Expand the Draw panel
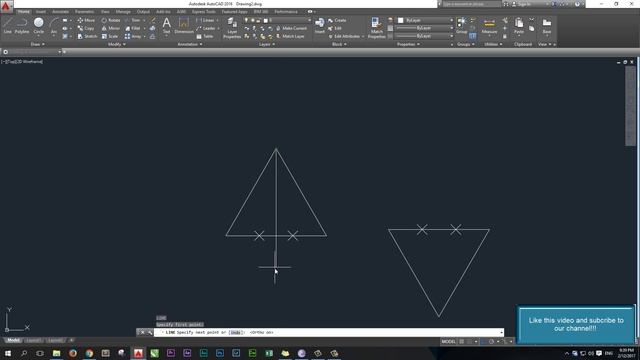The height and width of the screenshot is (360, 640). (x=38, y=44)
